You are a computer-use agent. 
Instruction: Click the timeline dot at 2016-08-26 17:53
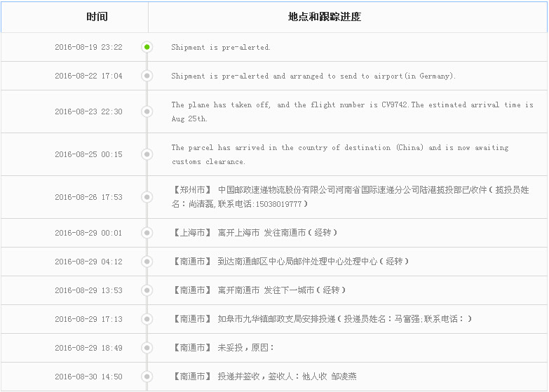(x=147, y=197)
